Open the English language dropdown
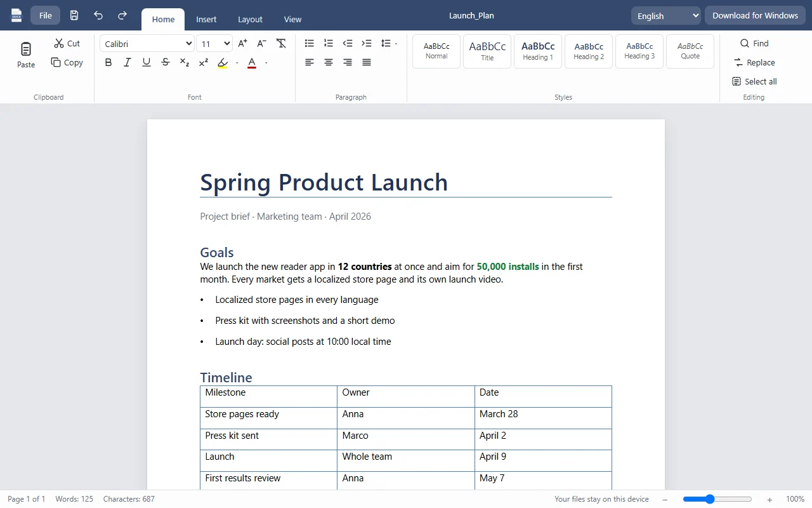 pyautogui.click(x=666, y=16)
